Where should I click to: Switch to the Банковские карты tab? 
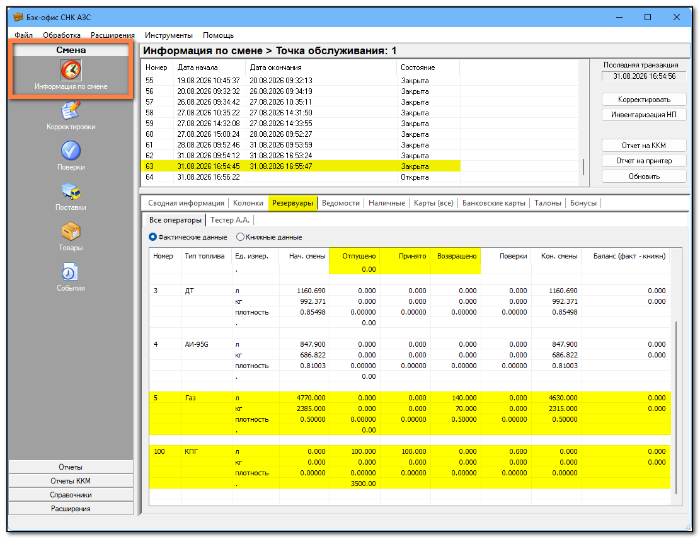(x=494, y=203)
